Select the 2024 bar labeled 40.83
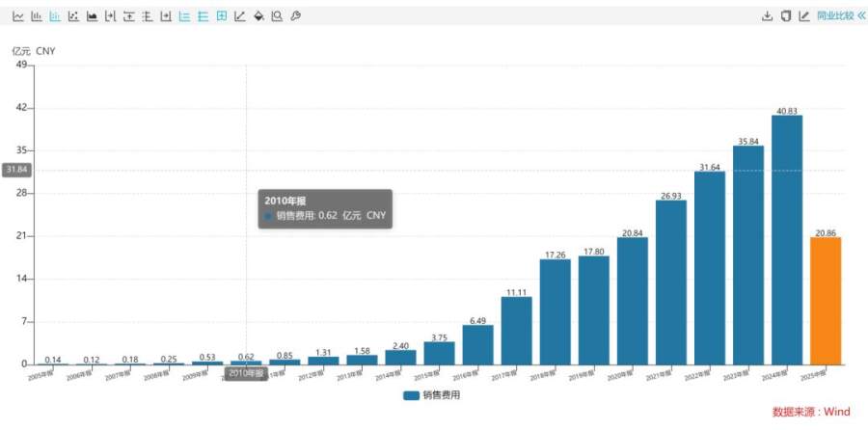This screenshot has width=868, height=430. coord(787,239)
